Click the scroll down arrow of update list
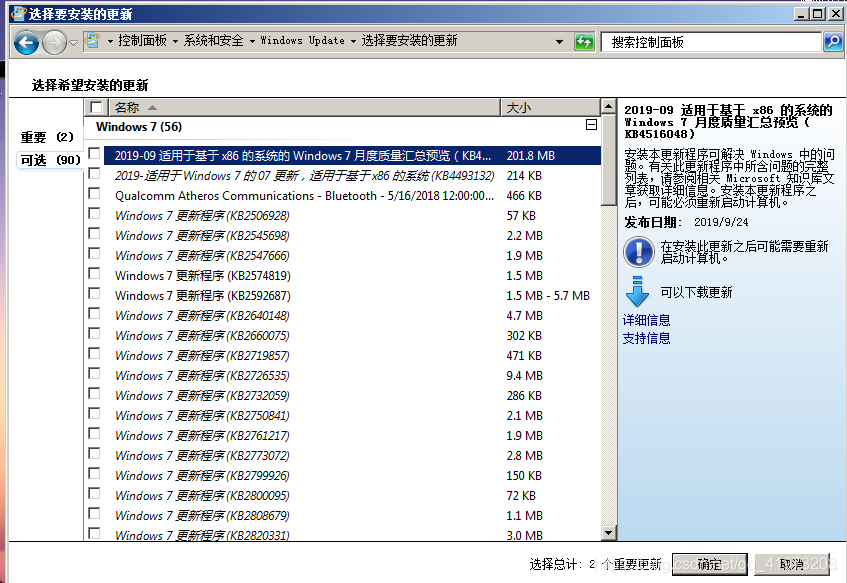The height and width of the screenshot is (583, 847). [x=609, y=533]
